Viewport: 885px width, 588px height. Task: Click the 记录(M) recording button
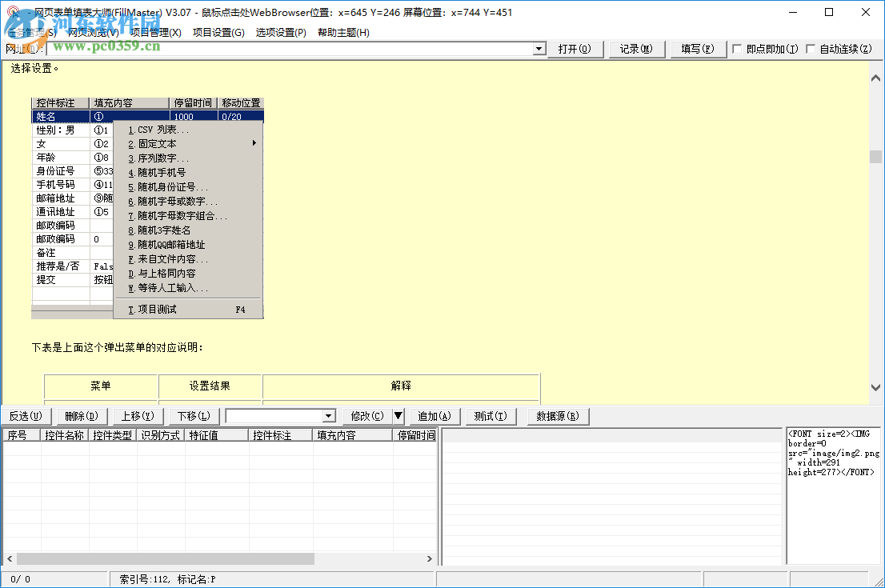click(x=636, y=48)
